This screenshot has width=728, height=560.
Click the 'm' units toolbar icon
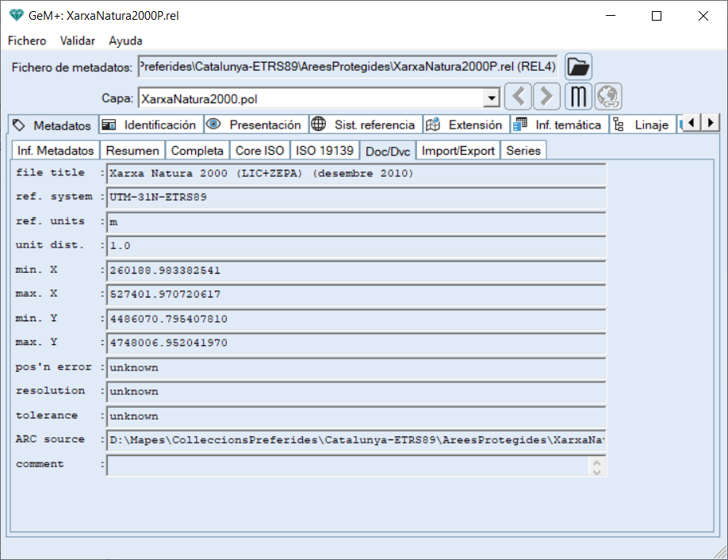[578, 96]
